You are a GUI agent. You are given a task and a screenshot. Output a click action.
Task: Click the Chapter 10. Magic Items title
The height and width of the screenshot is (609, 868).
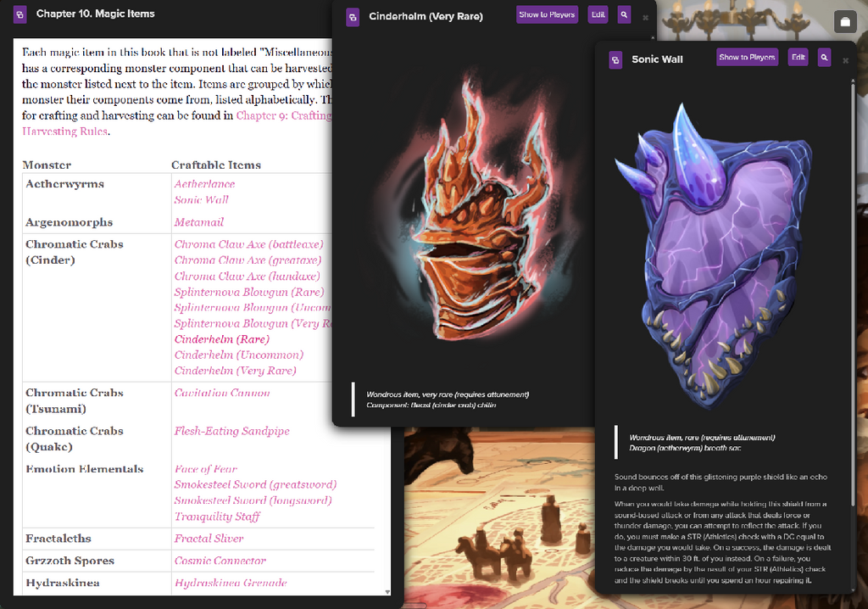pyautogui.click(x=95, y=14)
